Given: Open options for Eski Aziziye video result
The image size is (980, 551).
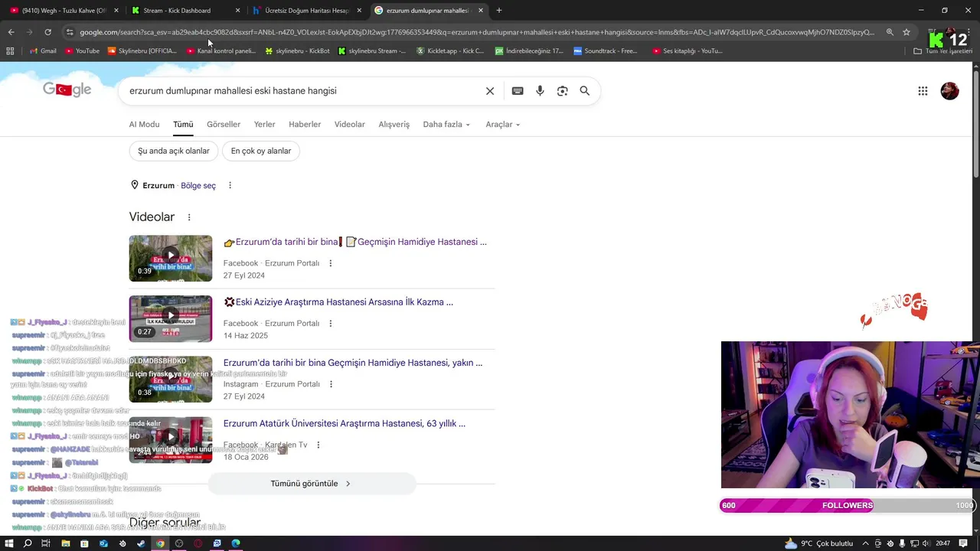Looking at the screenshot, I should (331, 324).
